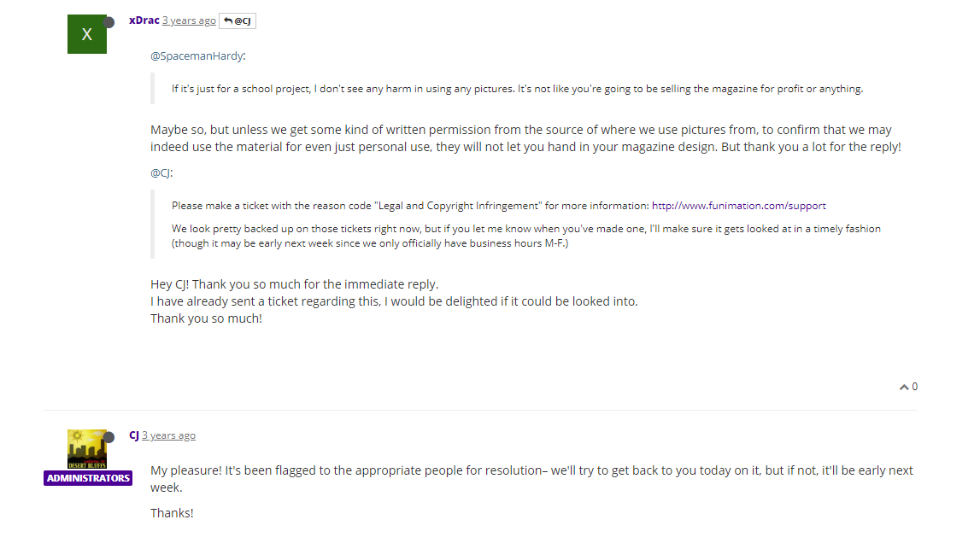Click the @CJ mention in xDrac's post

(161, 172)
